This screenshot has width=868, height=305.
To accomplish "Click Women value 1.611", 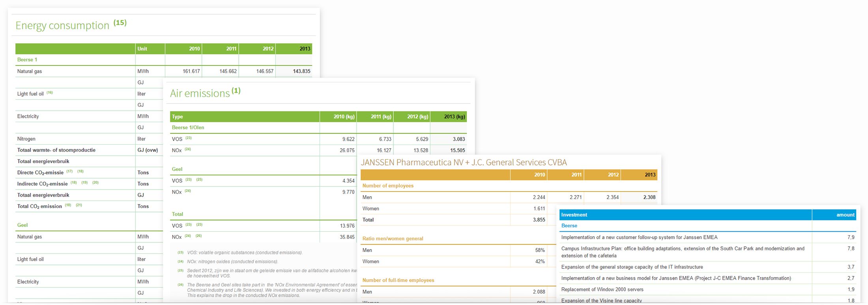I will coord(539,209).
